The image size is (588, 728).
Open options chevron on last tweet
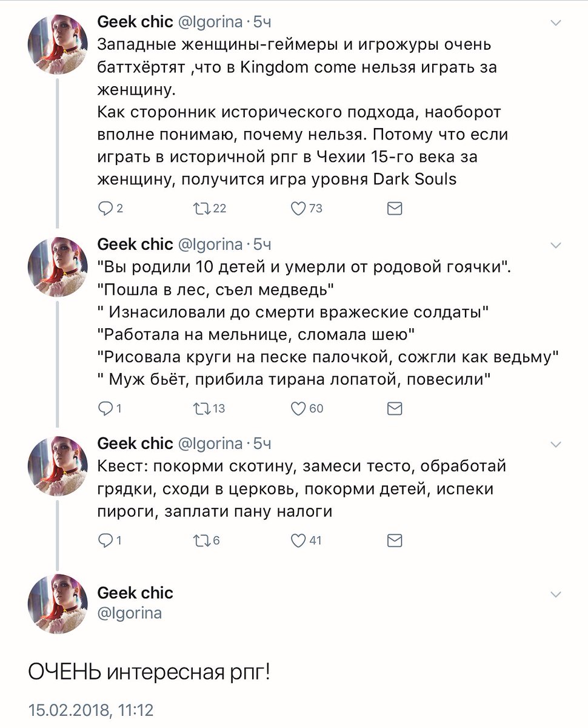pyautogui.click(x=555, y=593)
